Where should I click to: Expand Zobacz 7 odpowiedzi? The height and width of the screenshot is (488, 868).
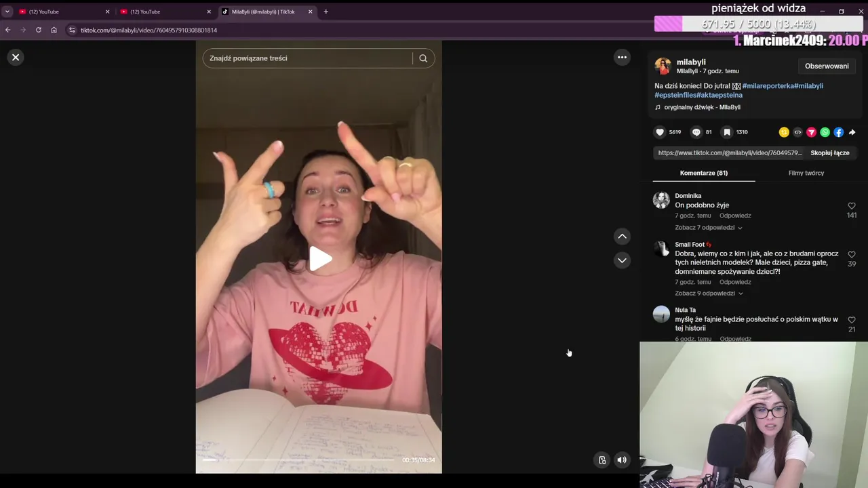(709, 228)
